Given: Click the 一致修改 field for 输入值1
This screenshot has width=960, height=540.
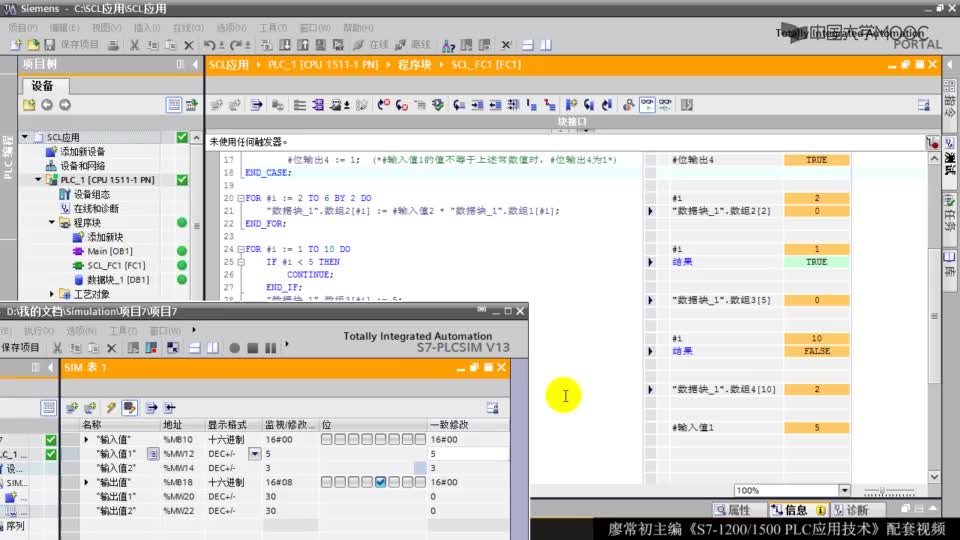Looking at the screenshot, I should pos(467,454).
